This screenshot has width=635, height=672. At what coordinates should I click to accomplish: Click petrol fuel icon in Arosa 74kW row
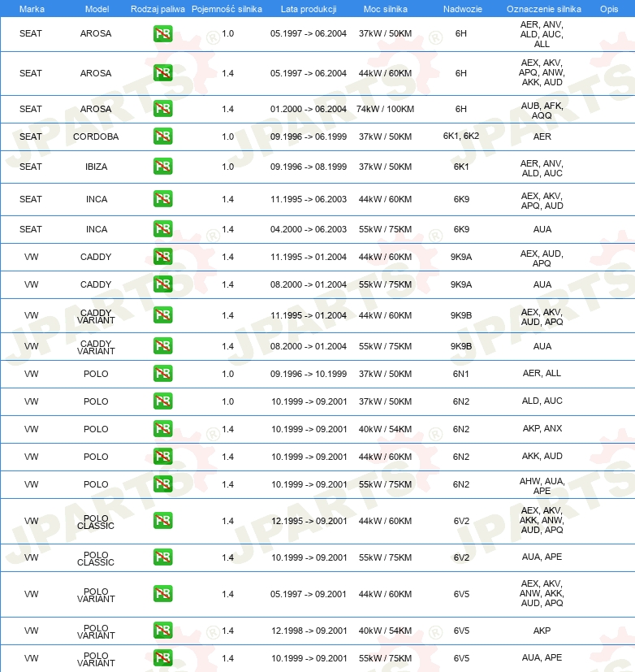162,108
